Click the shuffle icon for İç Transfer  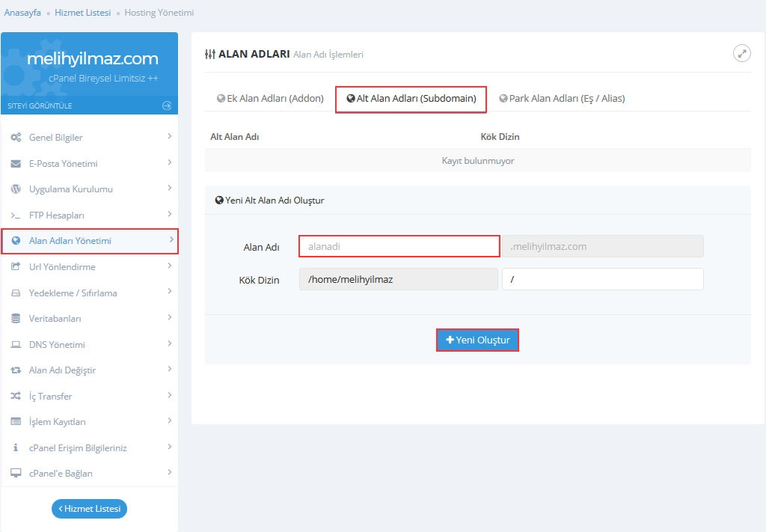16,396
